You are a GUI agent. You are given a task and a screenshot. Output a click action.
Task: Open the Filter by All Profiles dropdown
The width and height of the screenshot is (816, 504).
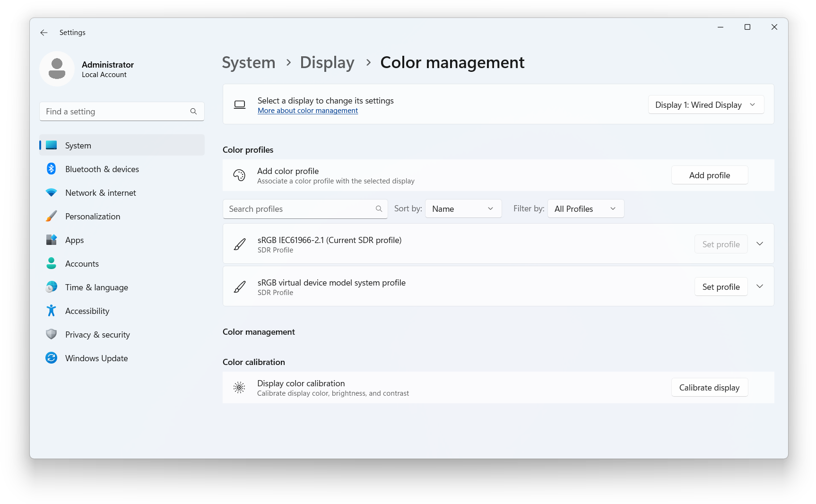585,209
